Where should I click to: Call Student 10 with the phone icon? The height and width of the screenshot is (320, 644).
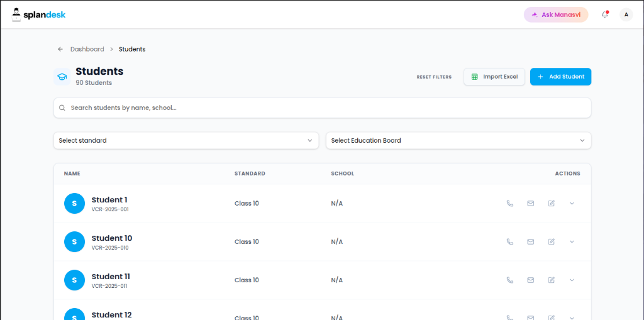pos(509,241)
